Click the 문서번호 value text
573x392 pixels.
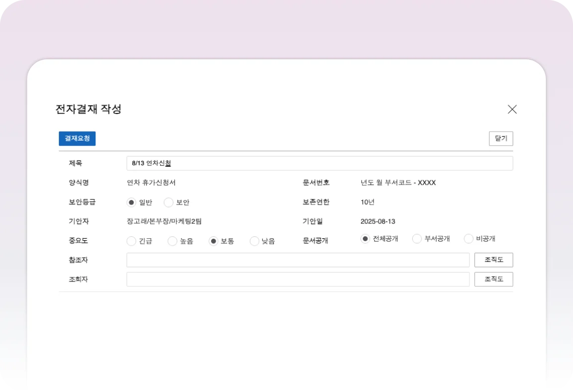(x=398, y=183)
